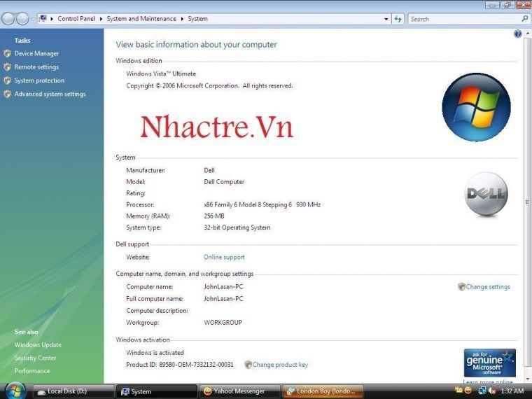
Task: Click the shield icon beside Change settings
Action: point(461,287)
